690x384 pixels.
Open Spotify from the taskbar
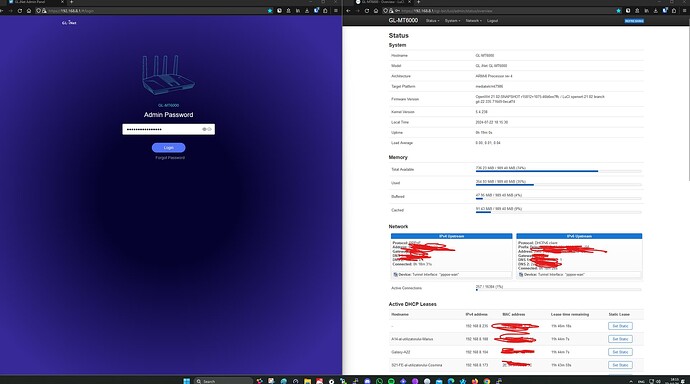pos(391,381)
